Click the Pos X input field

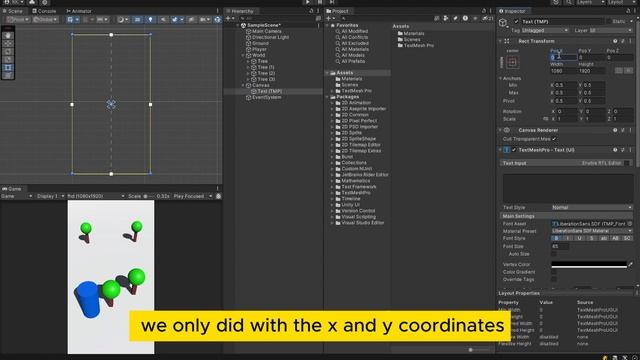[x=564, y=58]
